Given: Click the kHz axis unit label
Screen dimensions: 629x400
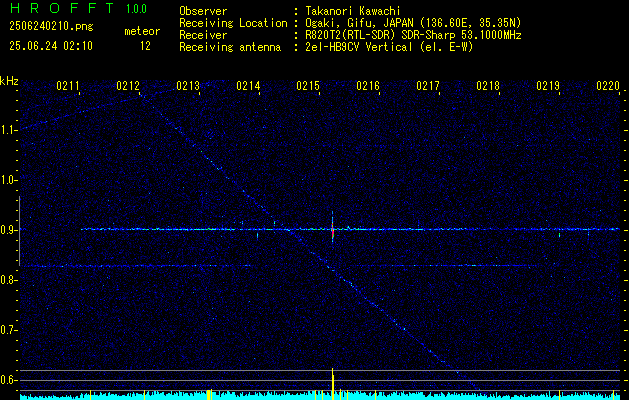Looking at the screenshot, I should click(9, 81).
